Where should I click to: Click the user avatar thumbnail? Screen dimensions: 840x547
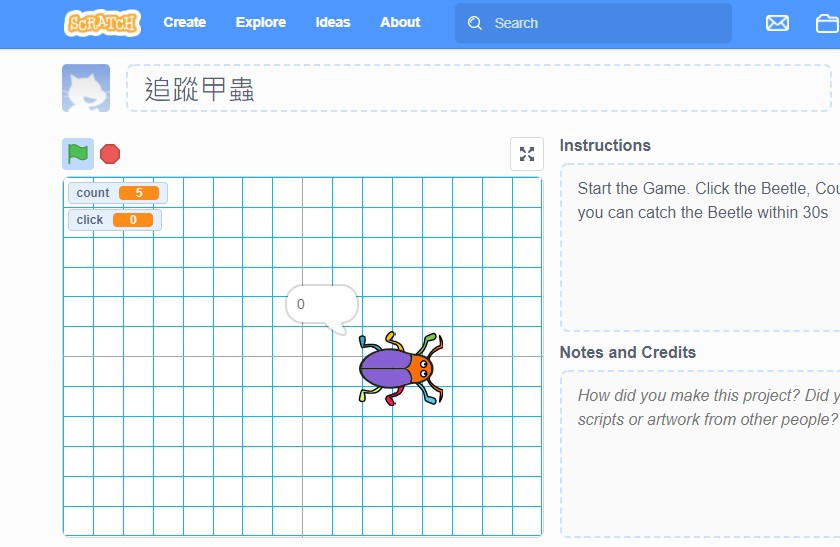(x=86, y=88)
